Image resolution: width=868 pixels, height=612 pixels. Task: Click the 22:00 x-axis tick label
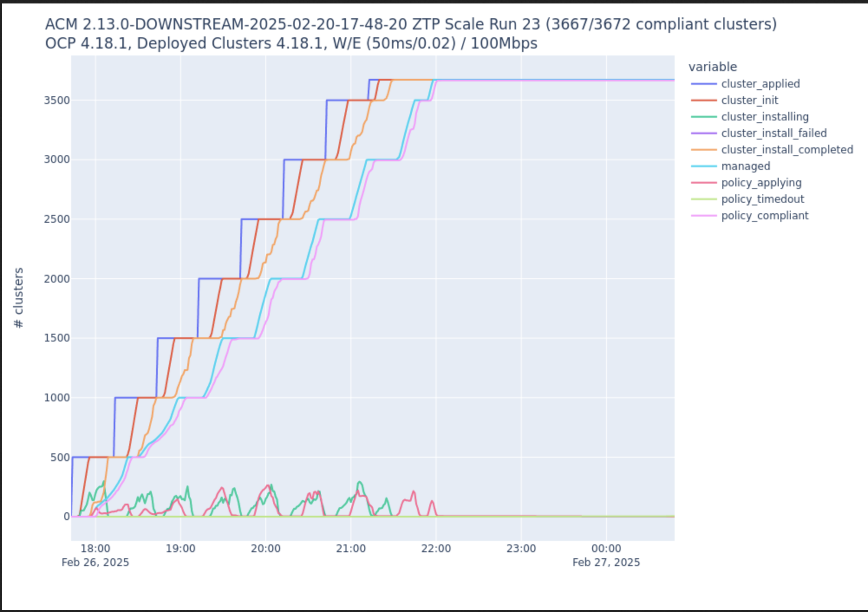point(436,548)
